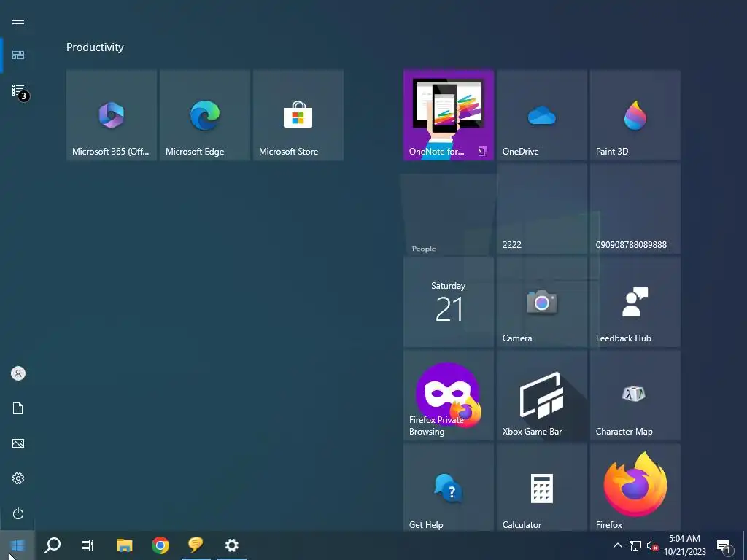Screen dimensions: 747x560
Task: Open the Get Help tile
Action: (449, 487)
